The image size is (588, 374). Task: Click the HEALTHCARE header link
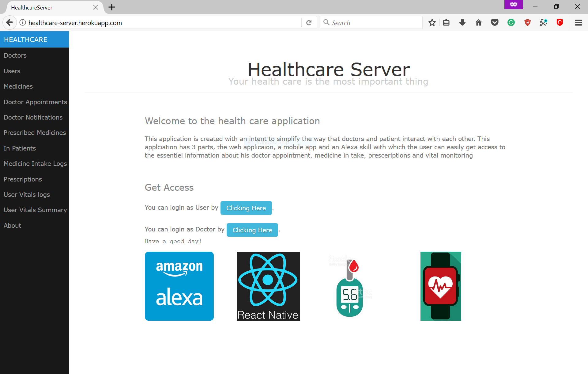pos(26,40)
